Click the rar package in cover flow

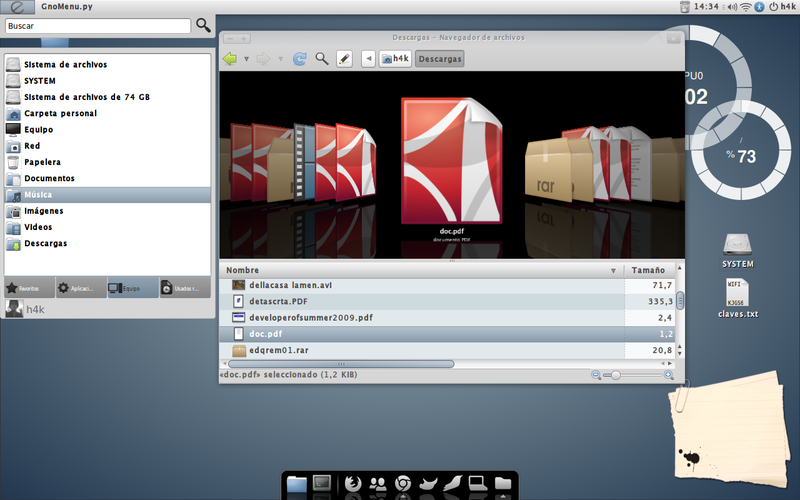(548, 169)
